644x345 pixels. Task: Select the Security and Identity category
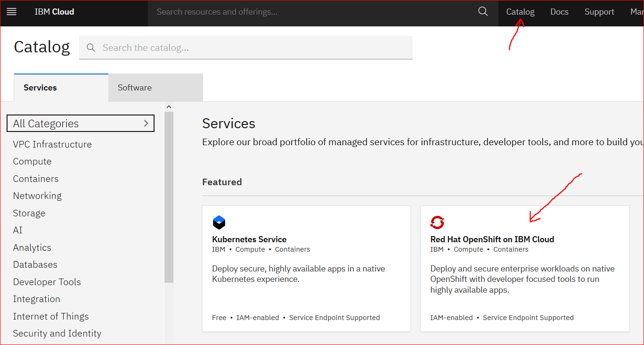tap(57, 333)
